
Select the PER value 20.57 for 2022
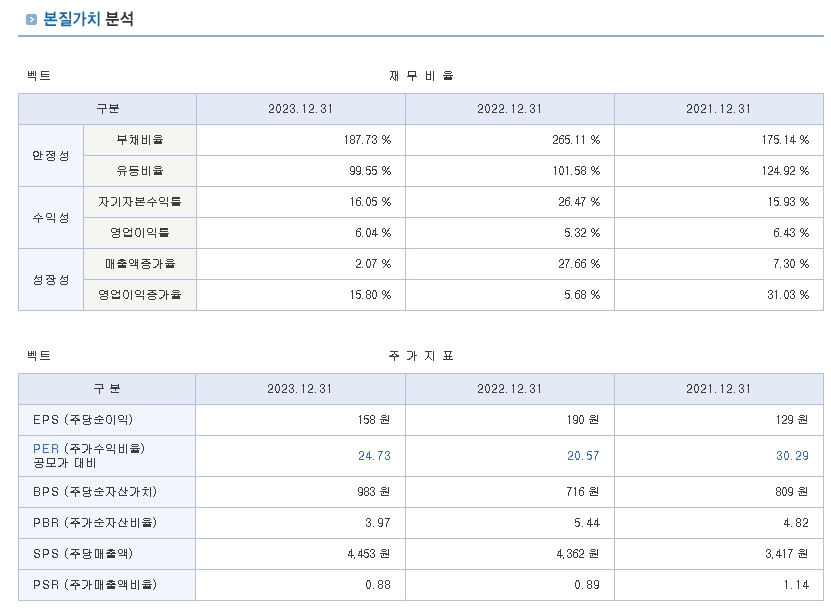(583, 456)
